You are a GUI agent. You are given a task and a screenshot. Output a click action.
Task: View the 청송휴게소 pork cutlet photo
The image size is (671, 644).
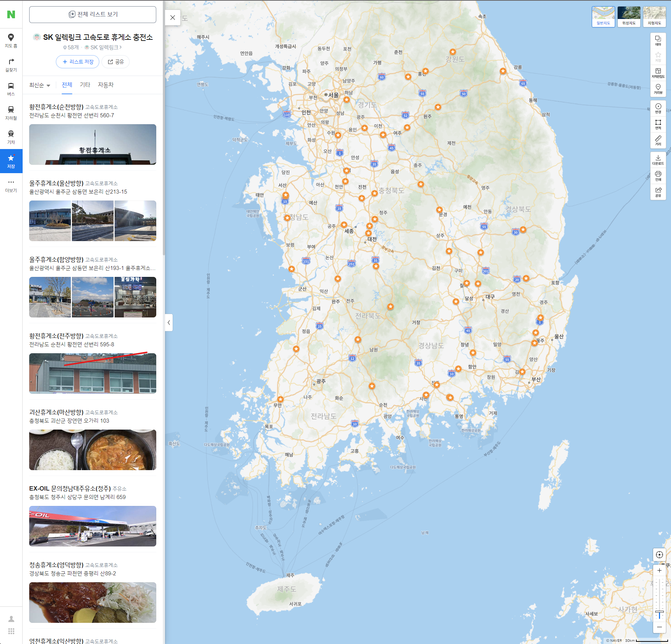[93, 602]
